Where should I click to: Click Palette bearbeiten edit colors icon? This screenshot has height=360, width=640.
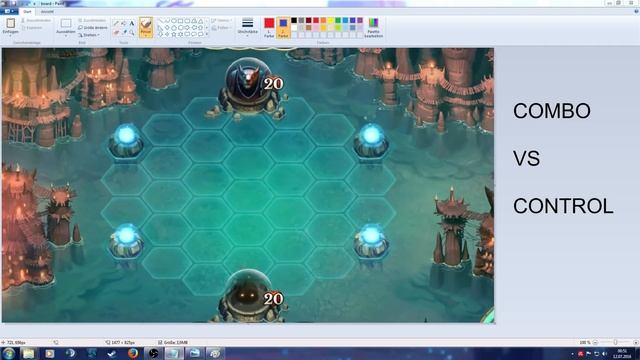coord(373,27)
